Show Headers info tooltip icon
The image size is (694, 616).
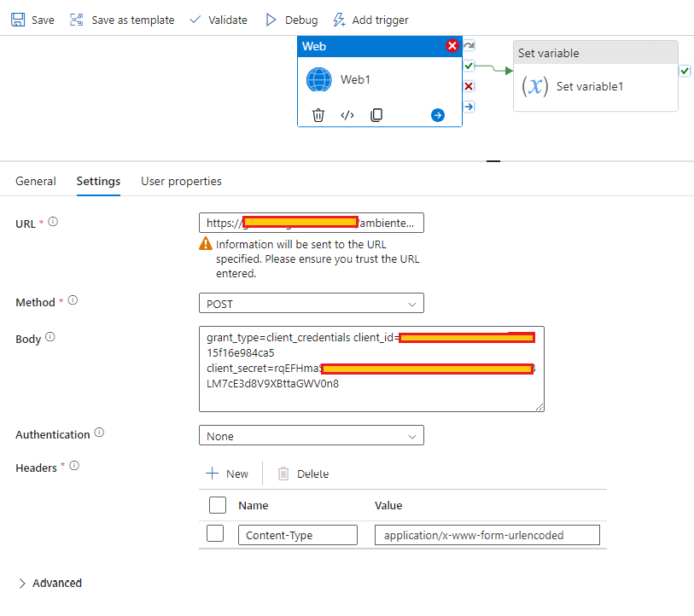pos(74,466)
